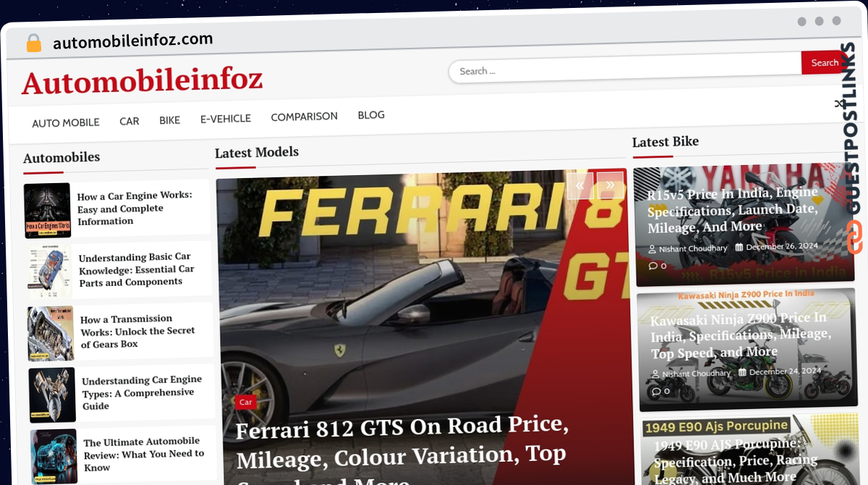
Task: Open the Automobileinfoz site logo
Action: (142, 80)
